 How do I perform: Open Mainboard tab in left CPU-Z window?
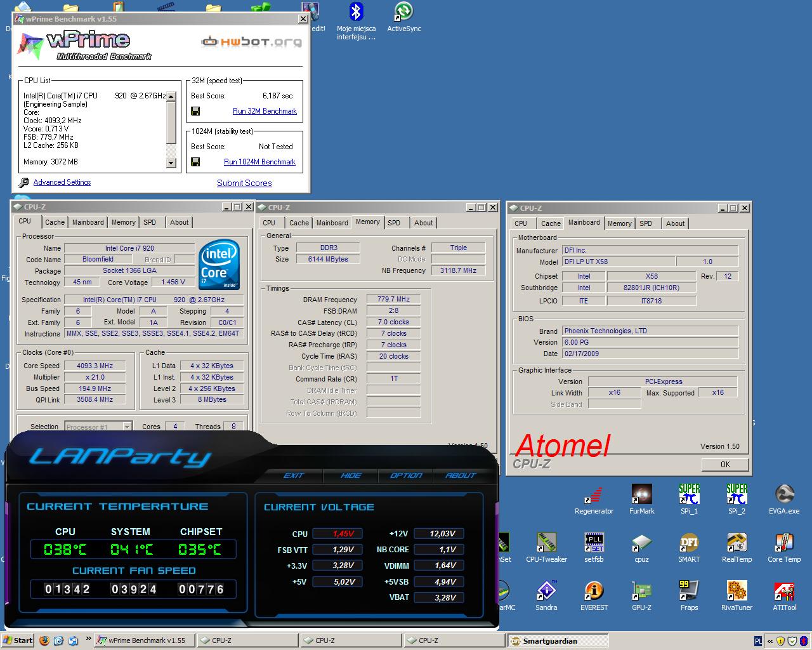point(88,222)
